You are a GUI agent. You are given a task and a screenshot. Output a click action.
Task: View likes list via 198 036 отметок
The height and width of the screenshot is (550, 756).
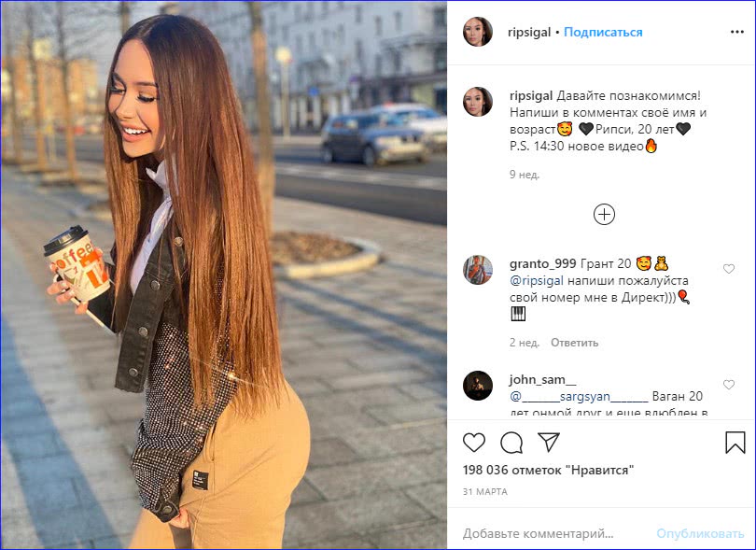pyautogui.click(x=548, y=470)
